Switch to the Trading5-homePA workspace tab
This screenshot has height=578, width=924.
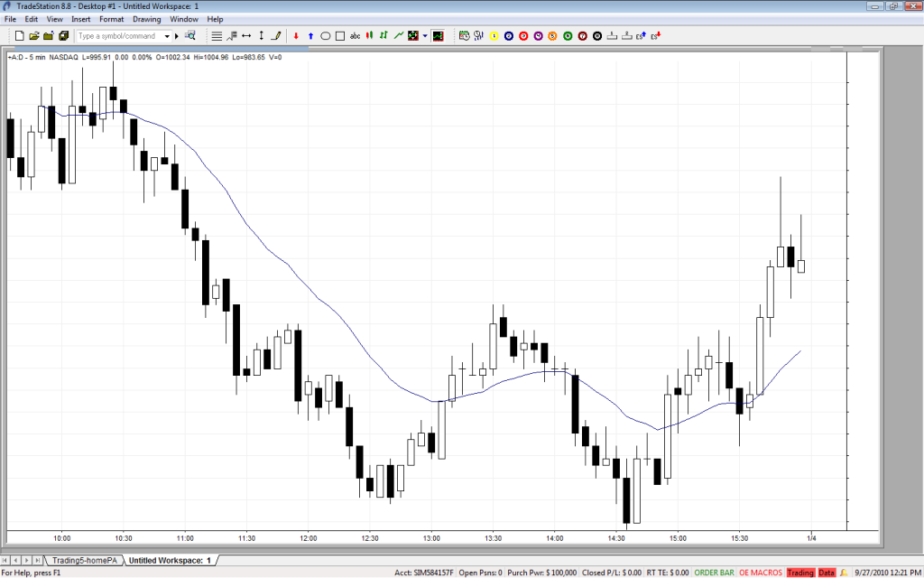coord(85,561)
